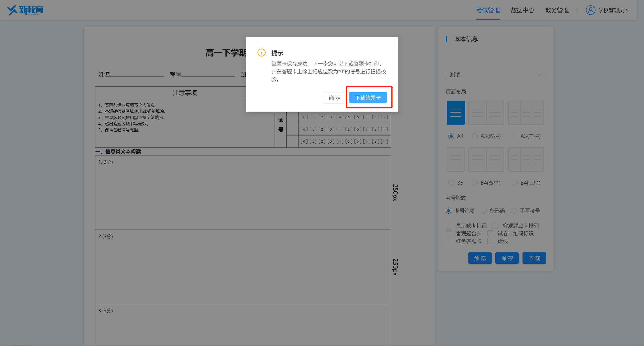This screenshot has width=644, height=346.
Task: Select the A4 single-column layout icon
Action: [455, 113]
